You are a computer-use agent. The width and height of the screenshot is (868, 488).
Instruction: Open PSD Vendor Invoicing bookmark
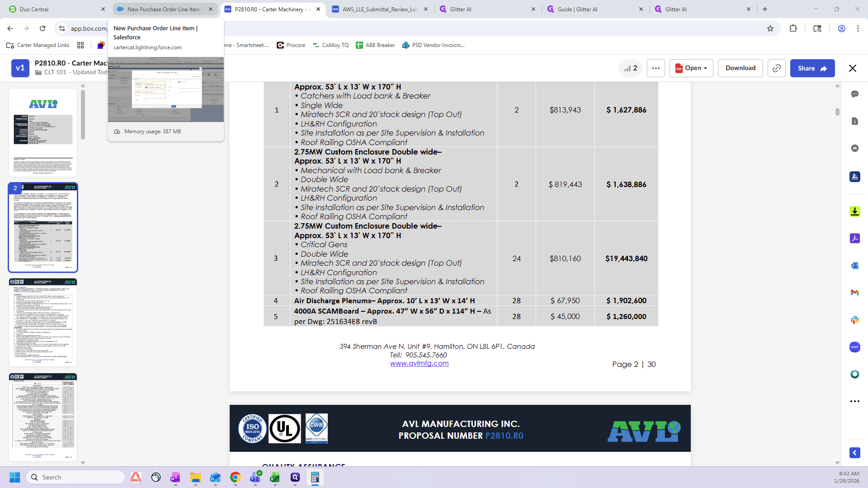coord(433,45)
